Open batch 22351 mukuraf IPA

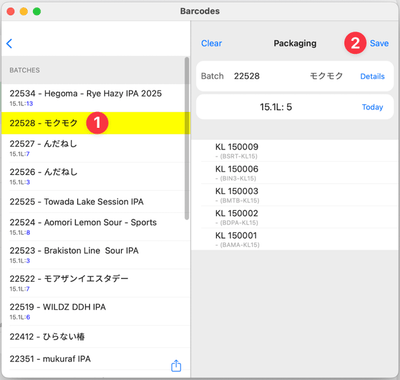click(x=96, y=359)
